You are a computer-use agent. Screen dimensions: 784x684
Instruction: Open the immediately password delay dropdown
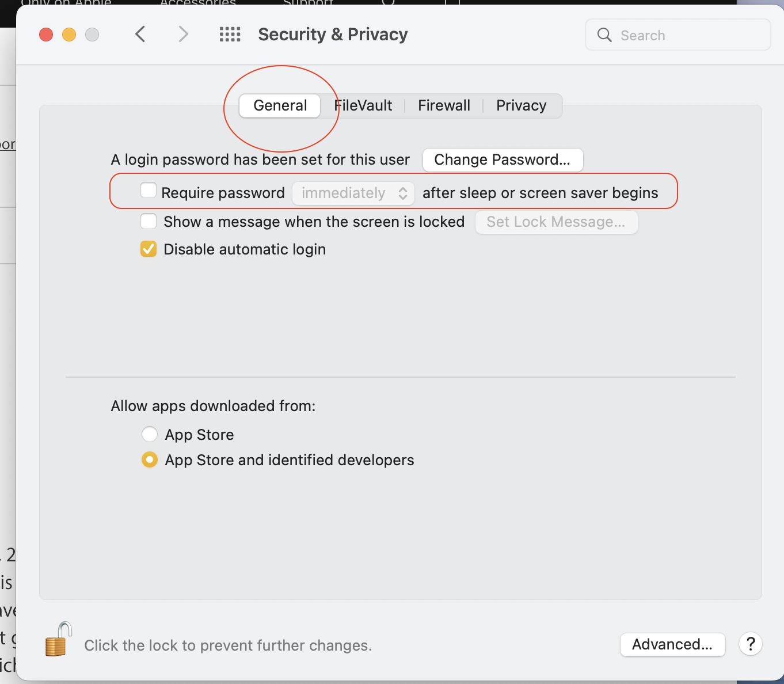tap(353, 193)
